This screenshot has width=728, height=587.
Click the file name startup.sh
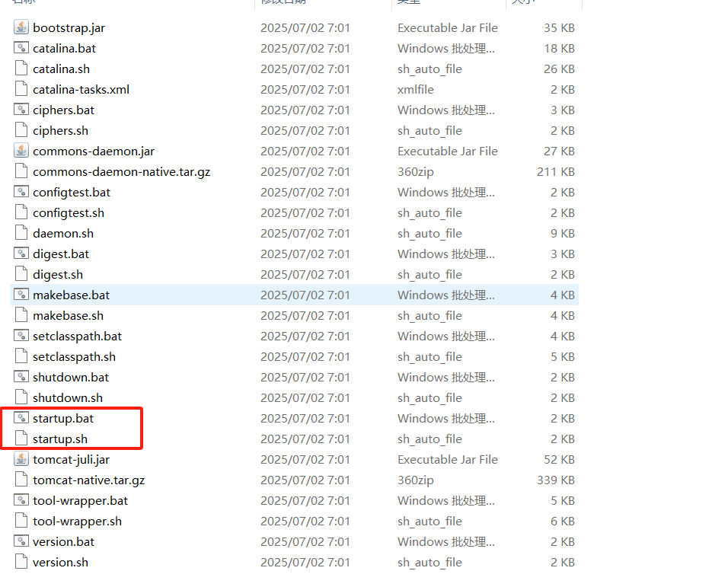(60, 439)
